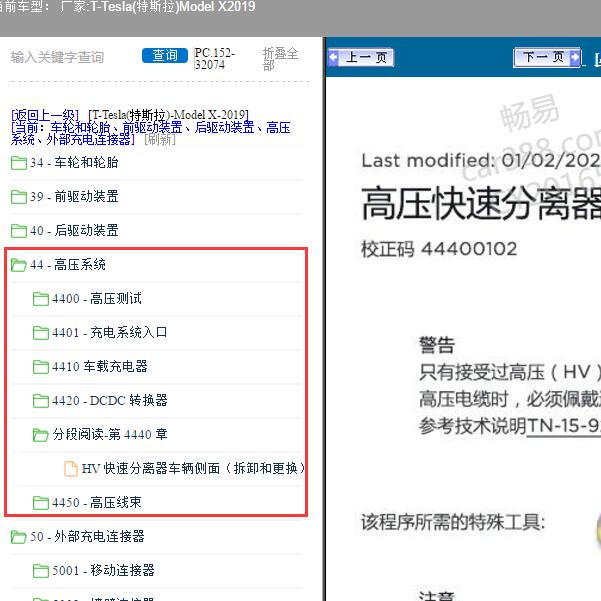Viewport: 601px width, 601px height.
Task: Go to previous page with 上一页
Action: 361,57
